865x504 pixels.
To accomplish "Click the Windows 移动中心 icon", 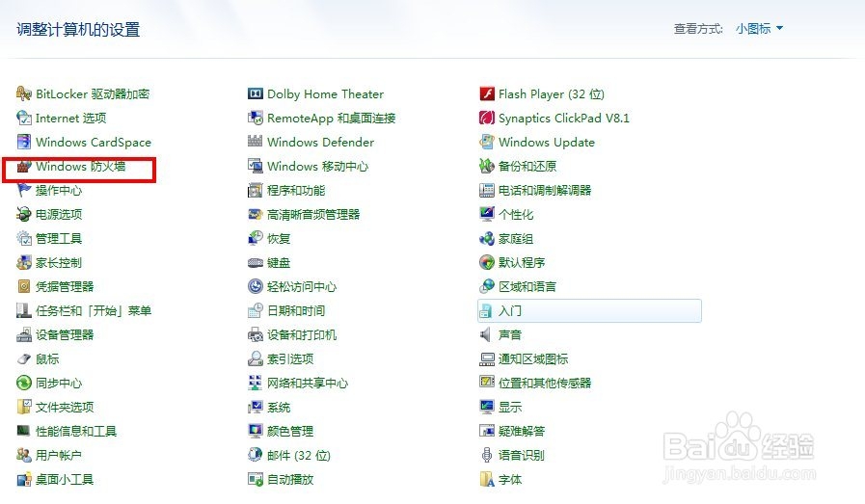I will pos(256,166).
